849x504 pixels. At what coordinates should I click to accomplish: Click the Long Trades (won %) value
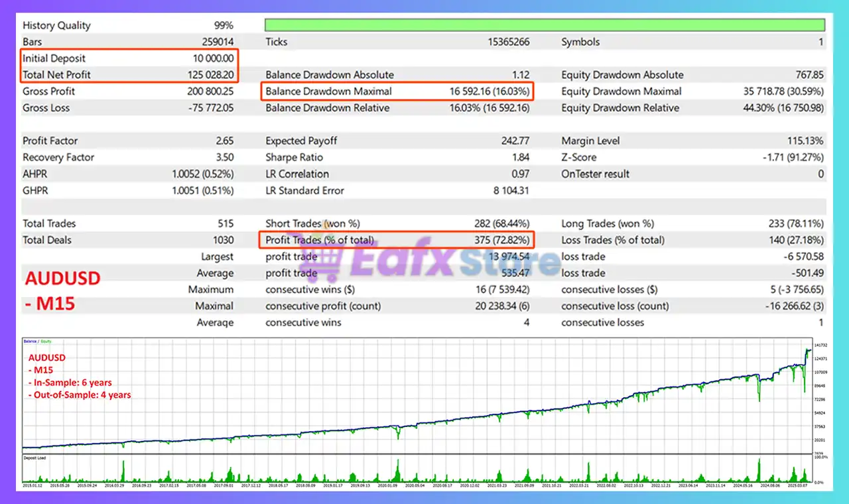point(793,223)
